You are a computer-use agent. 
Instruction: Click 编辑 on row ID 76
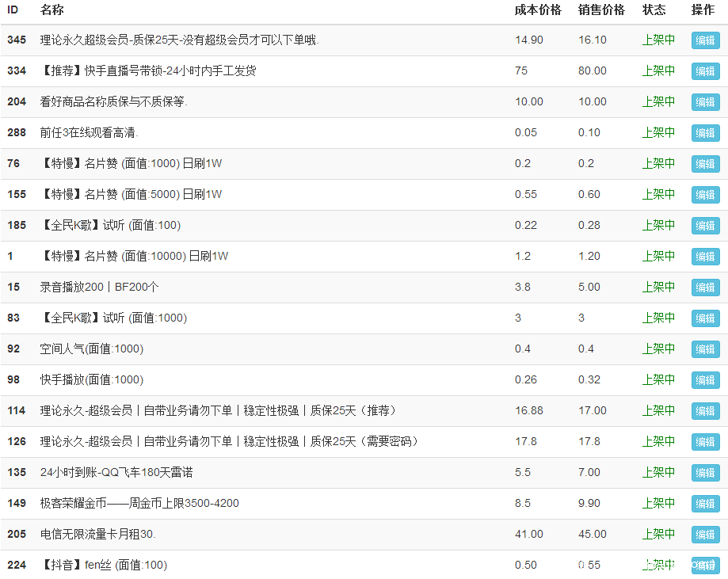tap(705, 164)
